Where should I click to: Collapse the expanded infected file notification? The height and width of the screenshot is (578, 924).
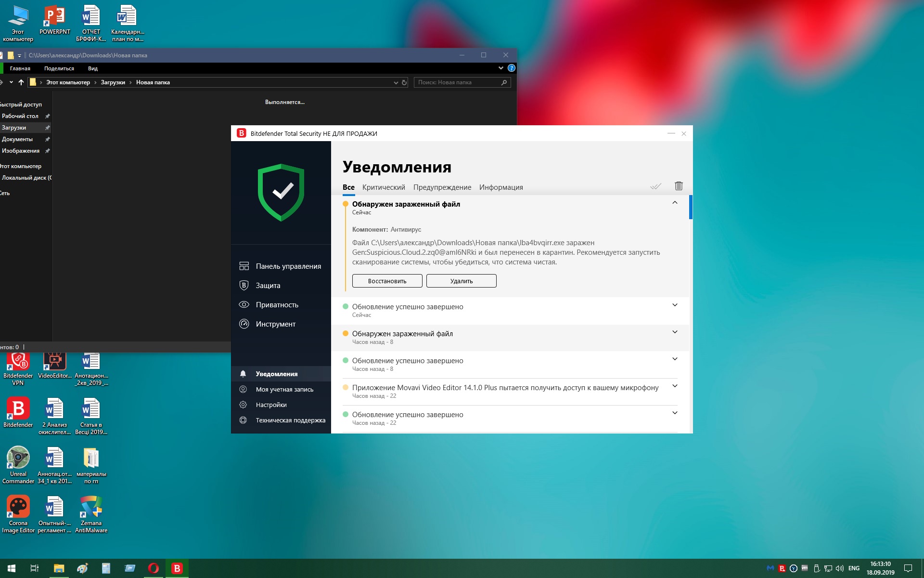(x=675, y=203)
